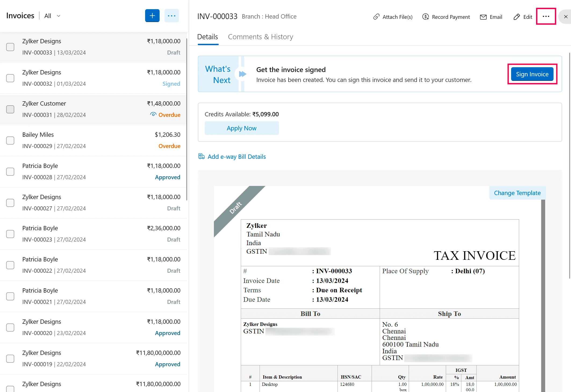Image resolution: width=571 pixels, height=392 pixels.
Task: Open the highlighted more actions menu
Action: coord(546,16)
